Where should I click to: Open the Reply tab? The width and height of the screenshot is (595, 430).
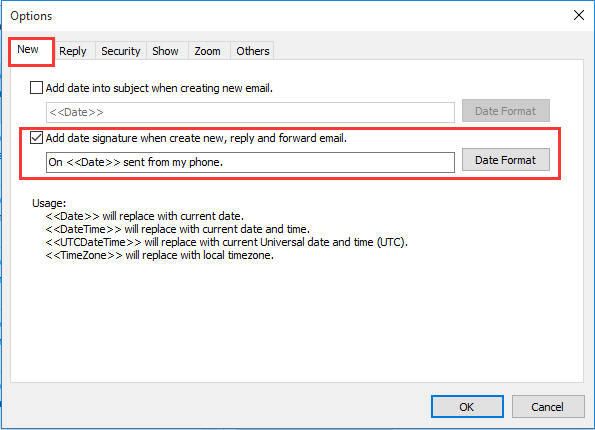coord(73,51)
